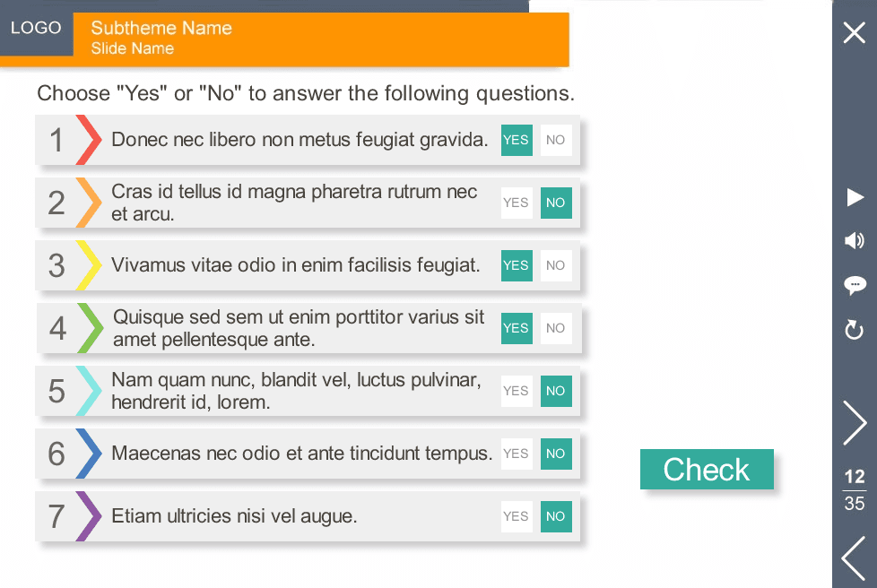Mute audio with the speaker icon

(855, 241)
